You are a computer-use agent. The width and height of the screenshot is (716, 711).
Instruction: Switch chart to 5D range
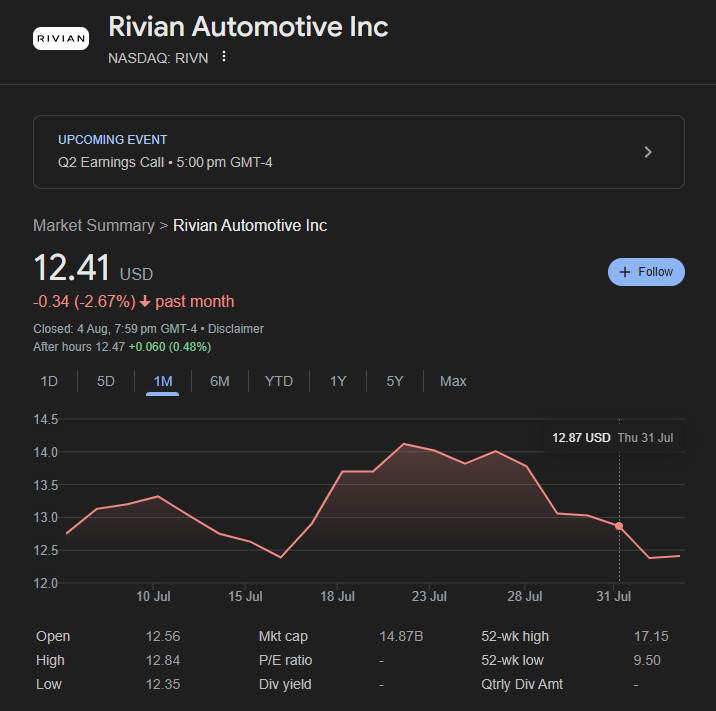click(x=105, y=381)
